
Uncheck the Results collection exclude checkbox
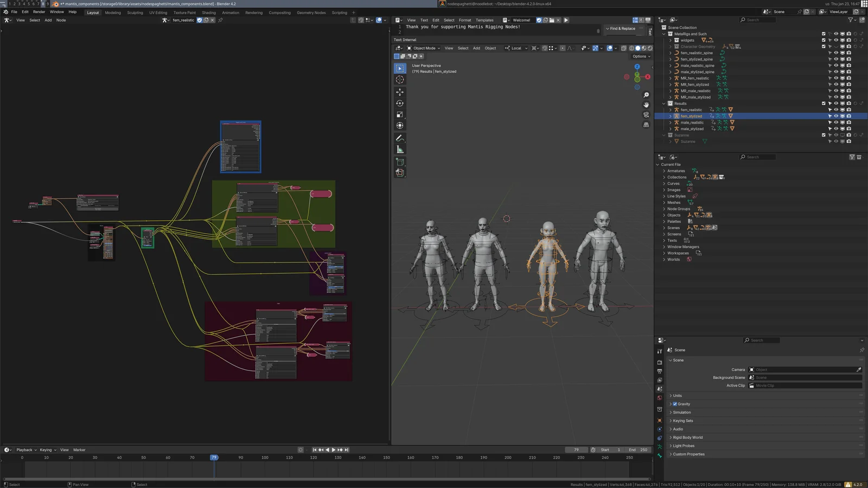point(824,104)
